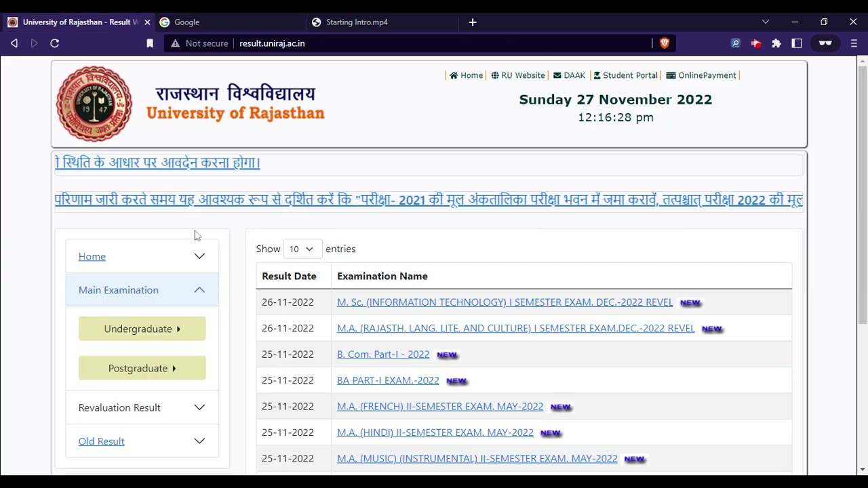Image resolution: width=868 pixels, height=488 pixels.
Task: Click the blue search extension icon
Action: 736,43
